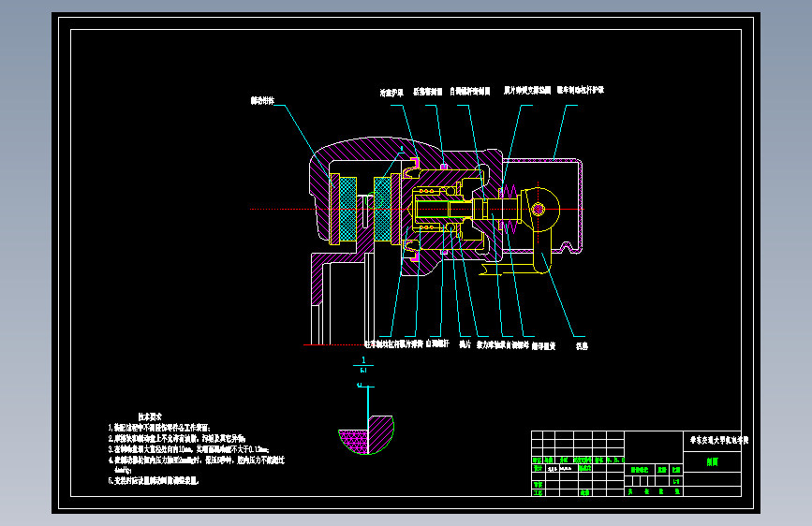Viewport: 812px width, 526px height.
Task: Select the left cyan cross-hatched brake pad
Action: tap(347, 209)
